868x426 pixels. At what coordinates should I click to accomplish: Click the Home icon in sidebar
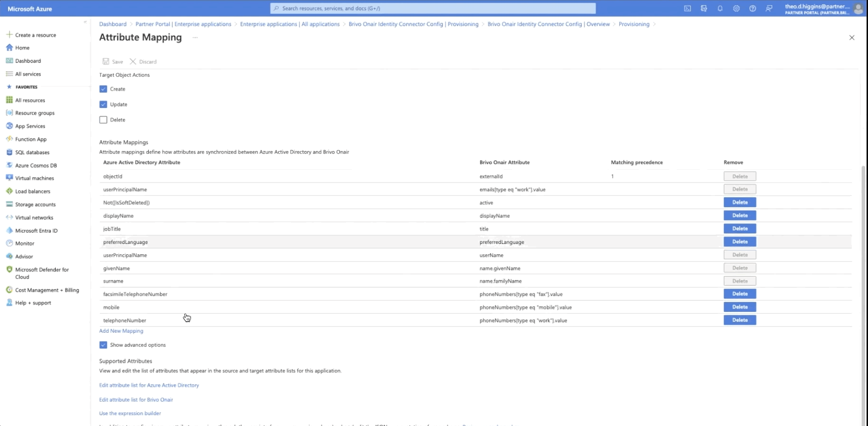pos(9,48)
